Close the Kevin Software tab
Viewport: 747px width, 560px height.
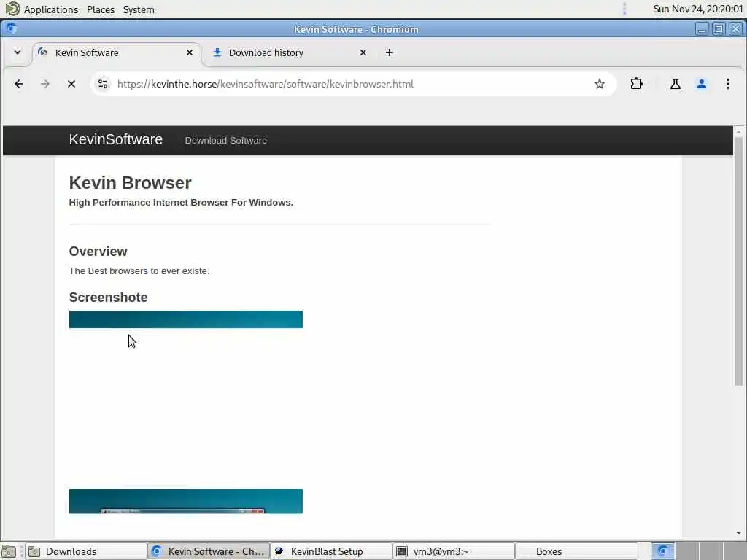190,52
